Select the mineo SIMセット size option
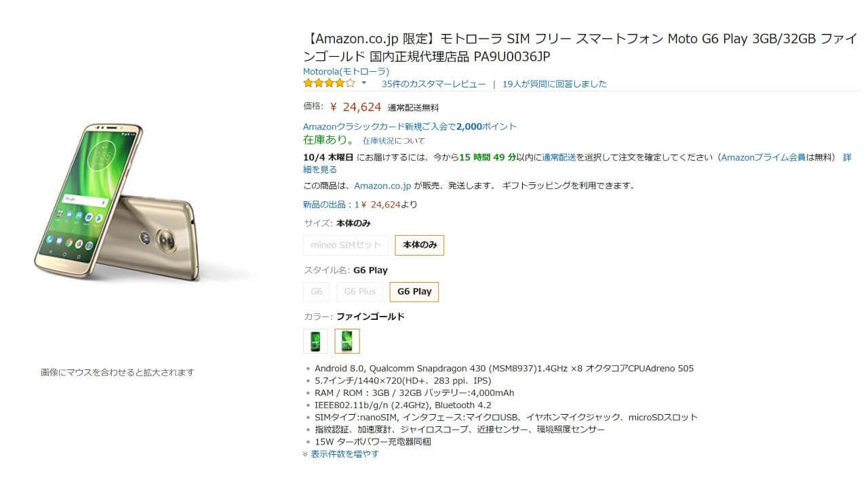Screen dimensions: 868x488 tap(346, 245)
